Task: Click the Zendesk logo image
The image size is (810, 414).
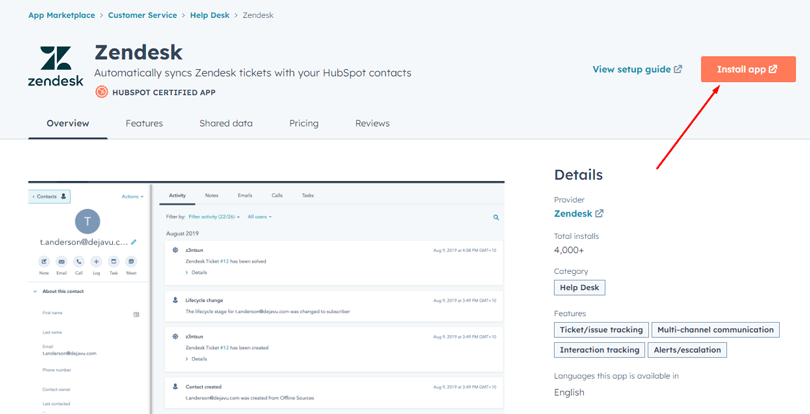Action: (x=56, y=66)
